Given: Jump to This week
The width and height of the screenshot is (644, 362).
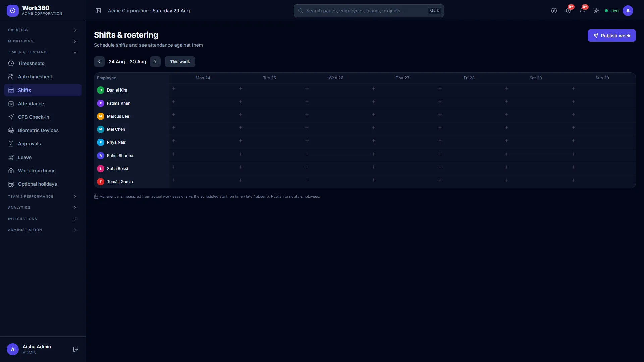Looking at the screenshot, I should (x=180, y=62).
